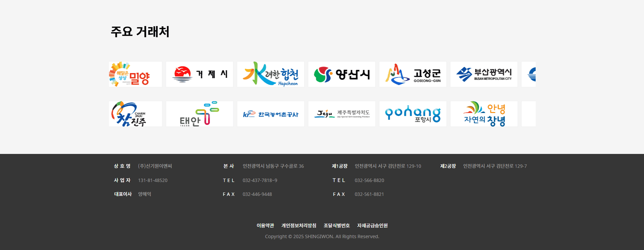Click head office fax 032-446-9448
Screen dimensions: 644x250
point(257,194)
